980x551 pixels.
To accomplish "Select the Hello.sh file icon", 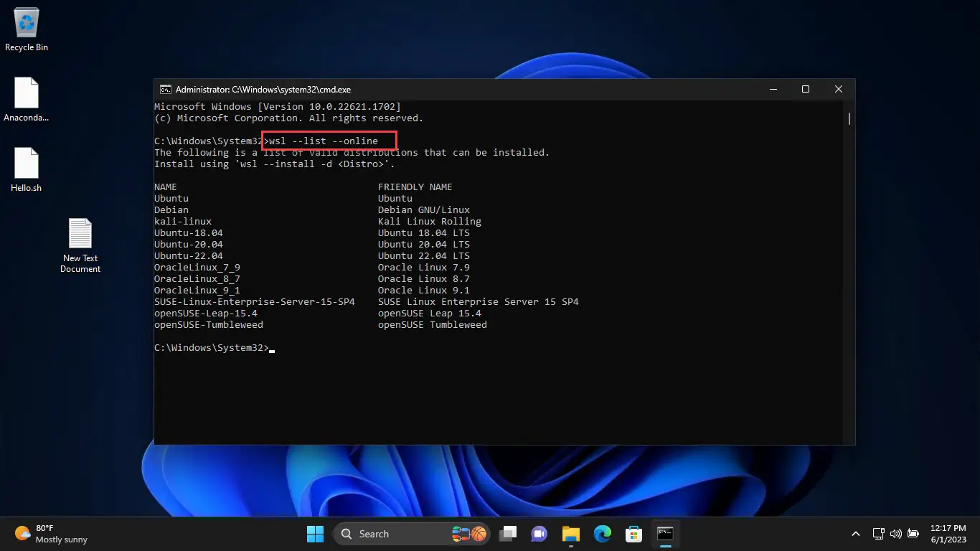I will 27,170.
